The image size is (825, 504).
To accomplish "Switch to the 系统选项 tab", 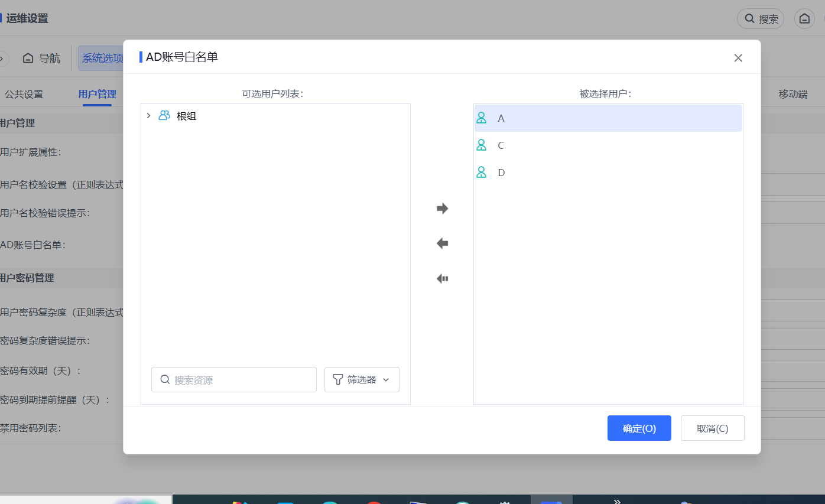I will pos(102,58).
